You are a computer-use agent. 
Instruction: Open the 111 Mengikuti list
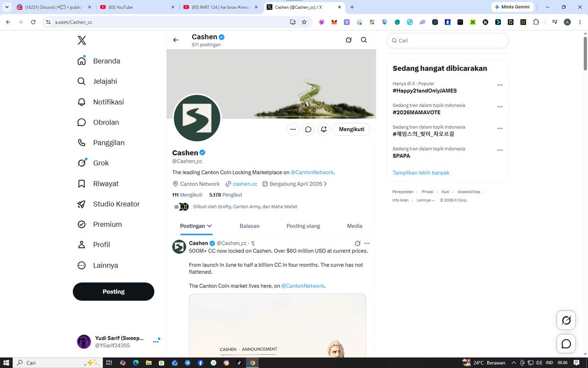click(187, 195)
